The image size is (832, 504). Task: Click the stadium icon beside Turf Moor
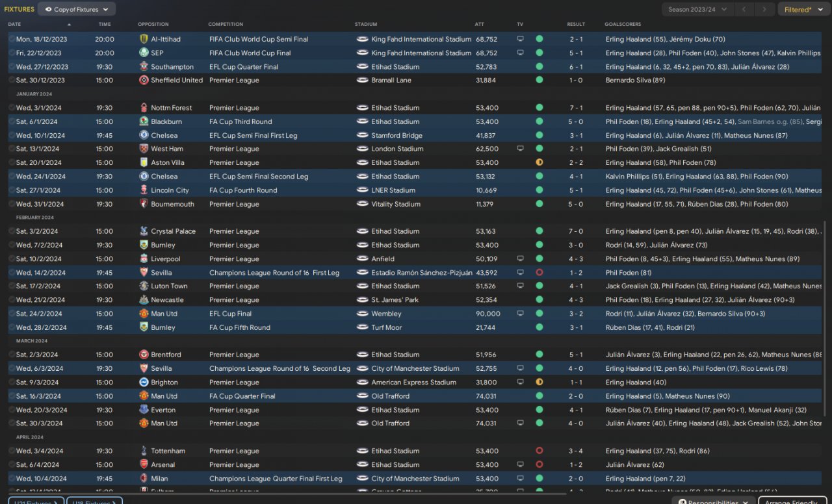coord(362,327)
